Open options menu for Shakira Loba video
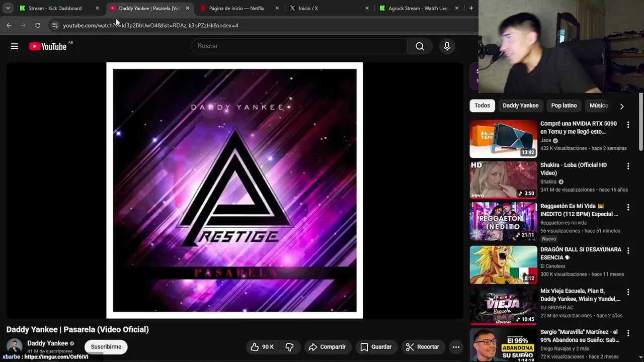This screenshot has width=644, height=362. (628, 166)
